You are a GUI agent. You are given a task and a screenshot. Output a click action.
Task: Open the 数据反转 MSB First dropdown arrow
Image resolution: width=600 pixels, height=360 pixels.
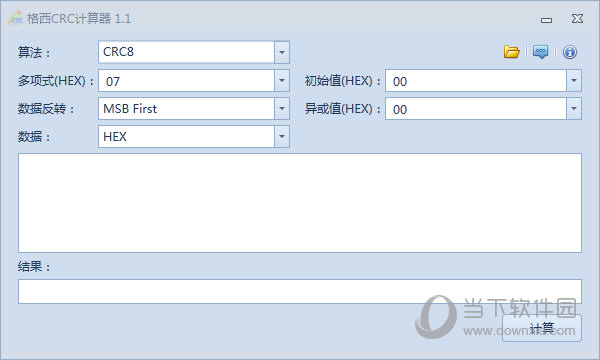(282, 108)
